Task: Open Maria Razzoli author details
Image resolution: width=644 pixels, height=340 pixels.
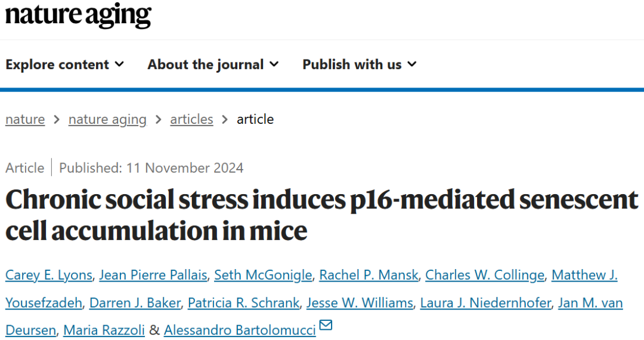Action: click(x=104, y=330)
